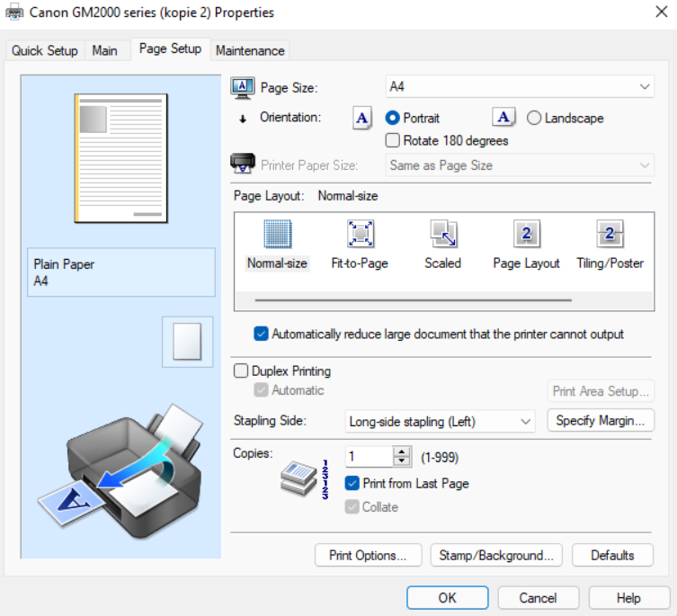
Task: Enable Rotate 180 degrees checkbox
Action: 393,140
